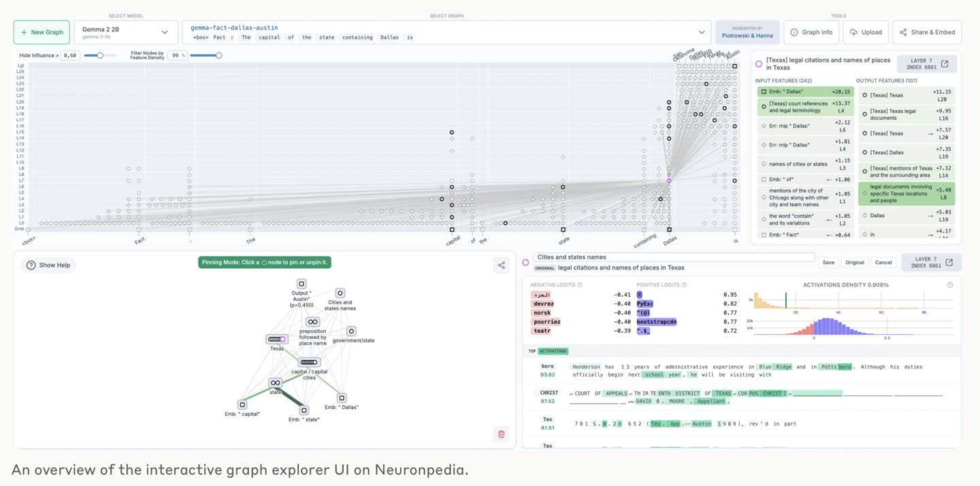Select output feature [Texas] Texas +11.15

pyautogui.click(x=906, y=95)
